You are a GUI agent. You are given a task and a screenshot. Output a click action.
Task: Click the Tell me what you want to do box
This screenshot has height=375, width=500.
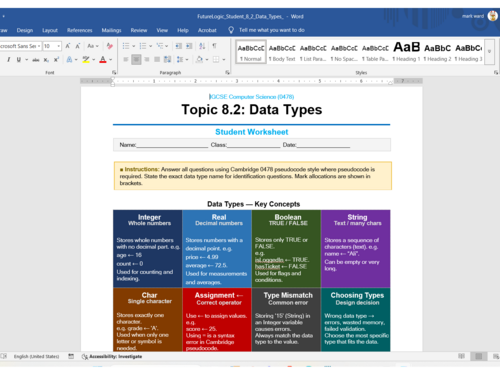click(272, 30)
